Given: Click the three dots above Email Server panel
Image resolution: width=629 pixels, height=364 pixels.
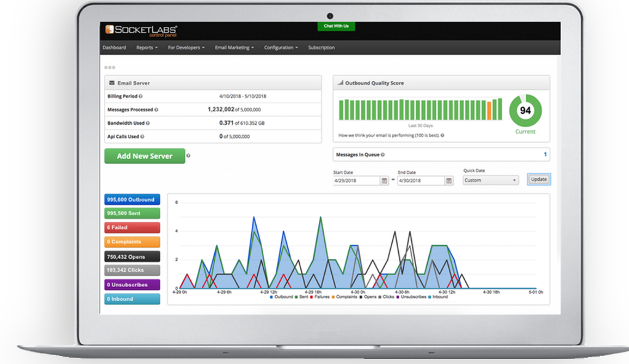Looking at the screenshot, I should pyautogui.click(x=110, y=68).
